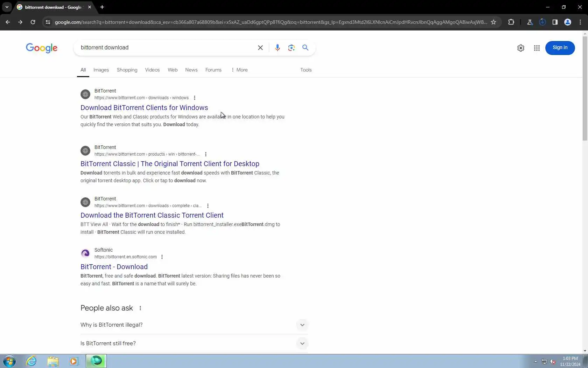Sign in to Google
Viewport: 588px width, 368px height.
(560, 48)
